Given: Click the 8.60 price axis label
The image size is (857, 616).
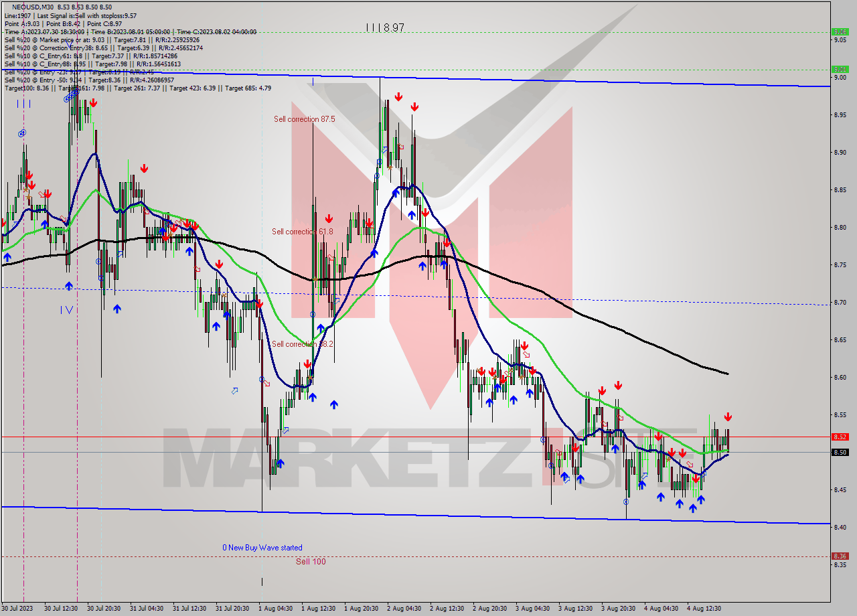Looking at the screenshot, I should pos(840,378).
